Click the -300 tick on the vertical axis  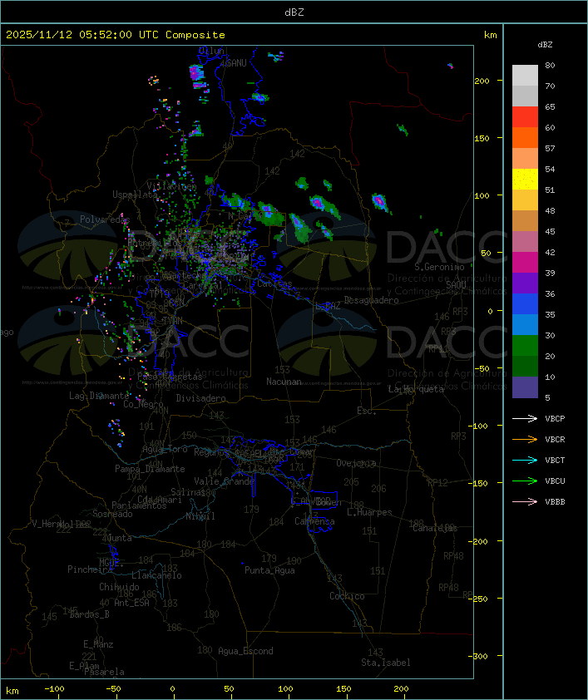tap(479, 656)
